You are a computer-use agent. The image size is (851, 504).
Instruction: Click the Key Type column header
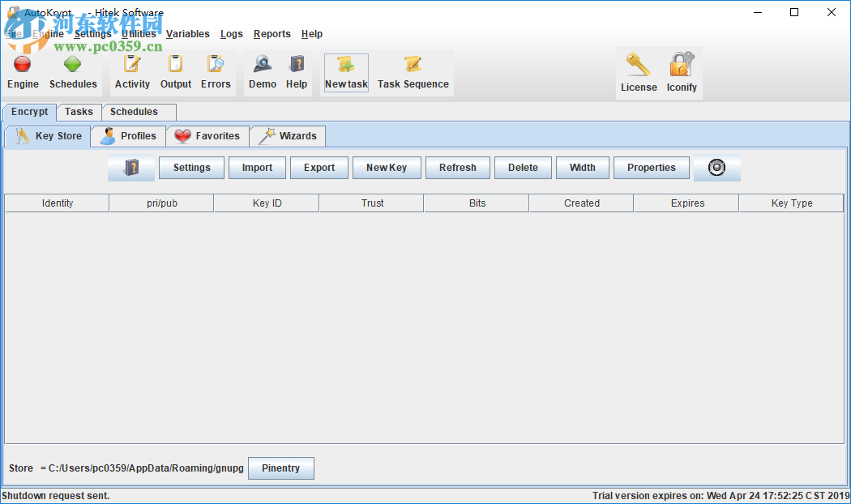[792, 203]
